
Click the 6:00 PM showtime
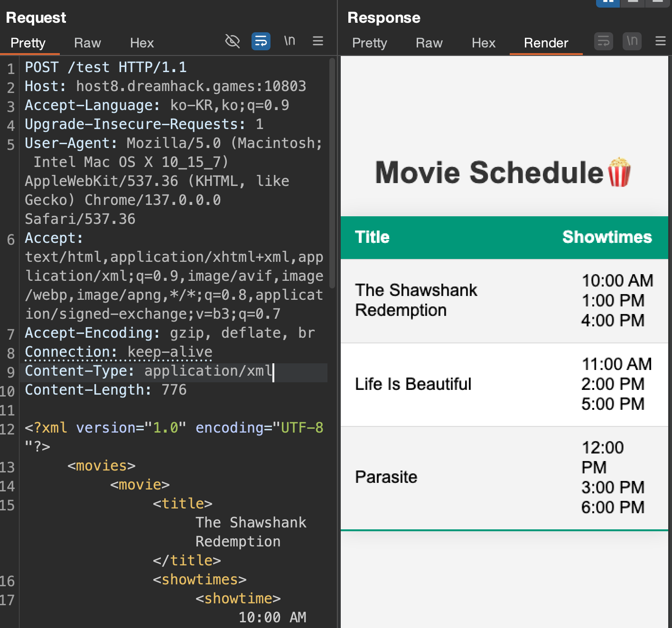(x=613, y=507)
